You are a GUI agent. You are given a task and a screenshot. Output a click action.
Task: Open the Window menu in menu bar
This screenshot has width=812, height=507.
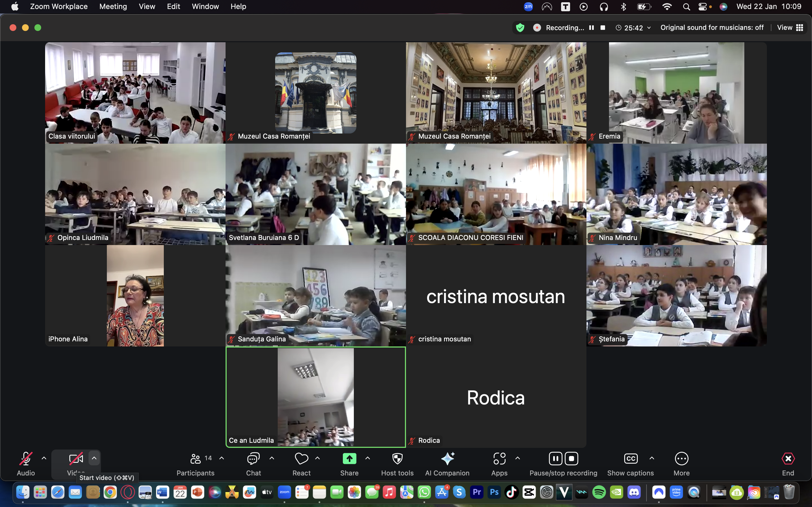[205, 6]
